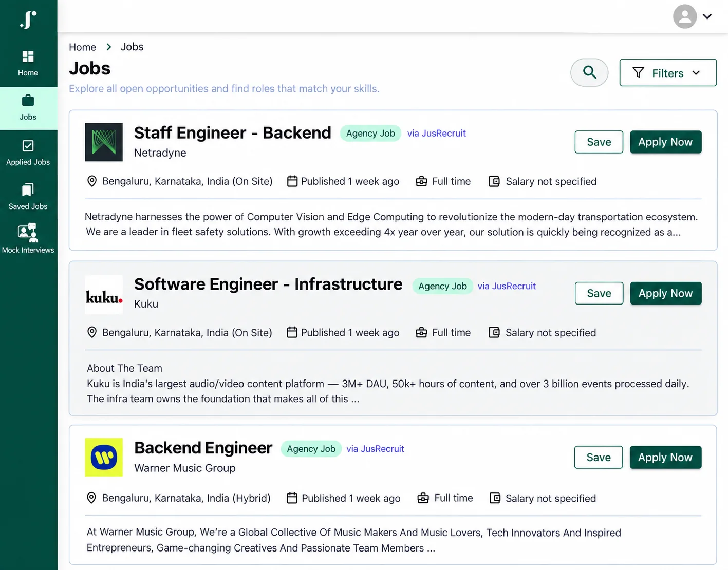Open account menu chevron beside avatar
This screenshot has height=570, width=728.
707,16
